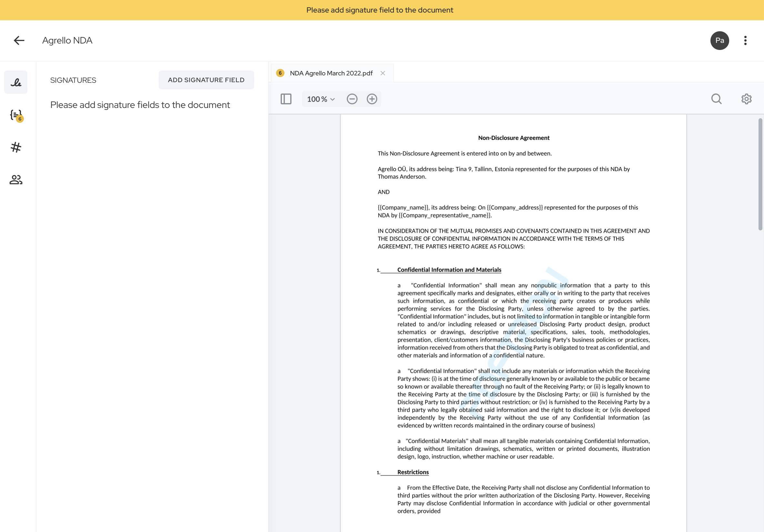Open viewer settings gear icon
The image size is (764, 532).
746,99
